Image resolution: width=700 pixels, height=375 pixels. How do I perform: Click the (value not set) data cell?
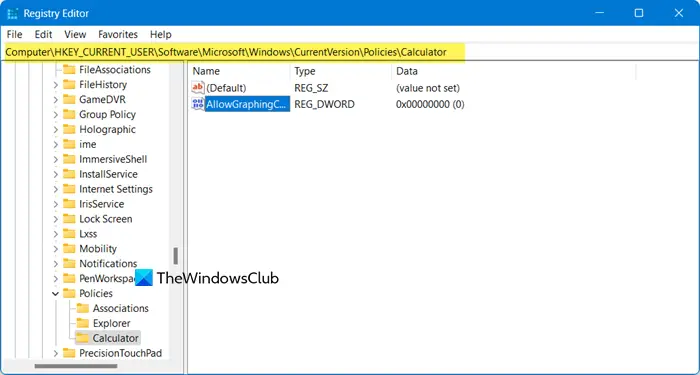[428, 88]
